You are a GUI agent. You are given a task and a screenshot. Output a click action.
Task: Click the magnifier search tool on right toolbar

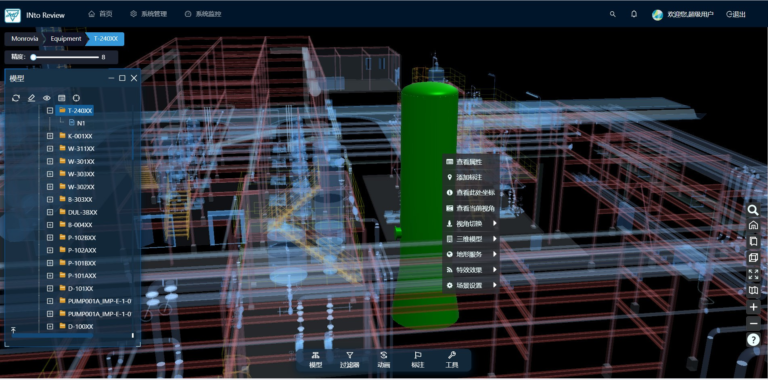(753, 210)
